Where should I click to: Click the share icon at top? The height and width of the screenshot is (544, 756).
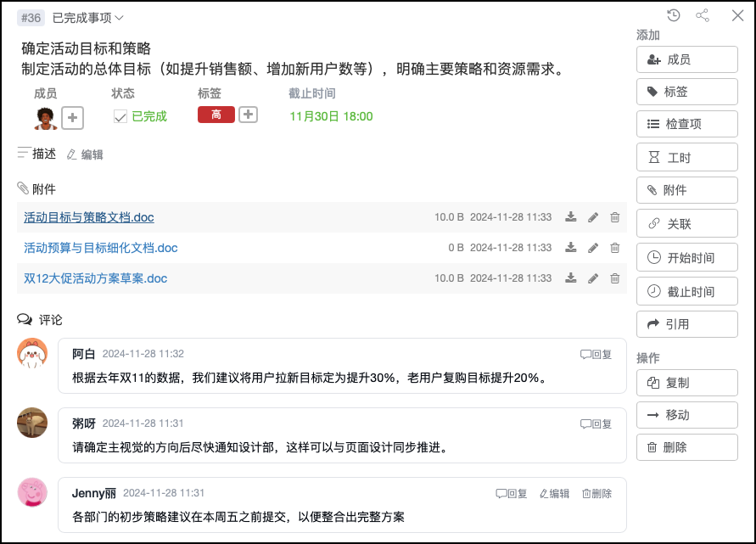pos(703,15)
